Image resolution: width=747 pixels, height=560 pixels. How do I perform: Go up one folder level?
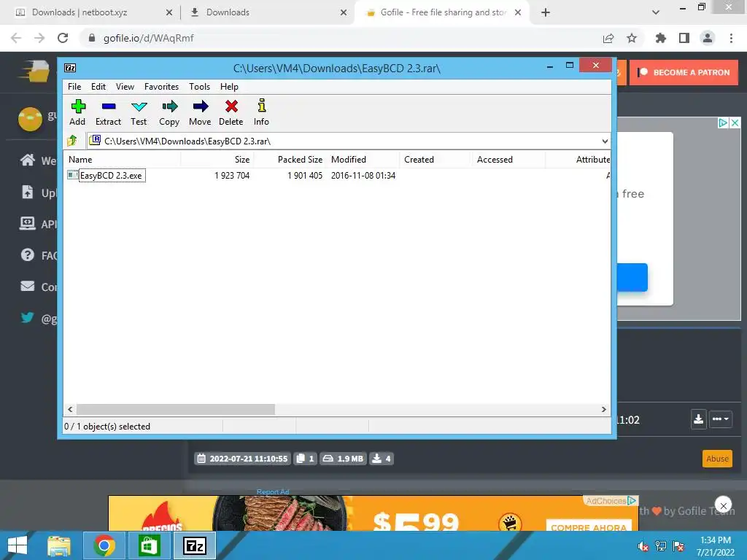click(72, 141)
